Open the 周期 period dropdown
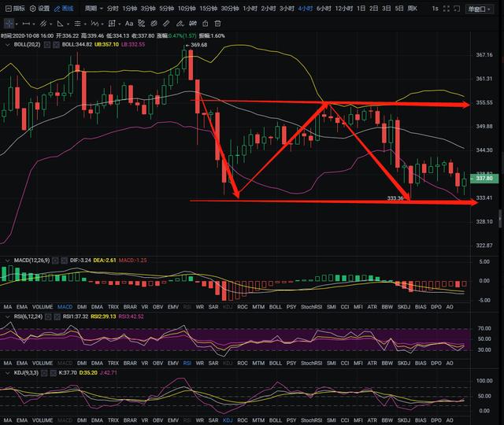The image size is (504, 425). pyautogui.click(x=94, y=9)
